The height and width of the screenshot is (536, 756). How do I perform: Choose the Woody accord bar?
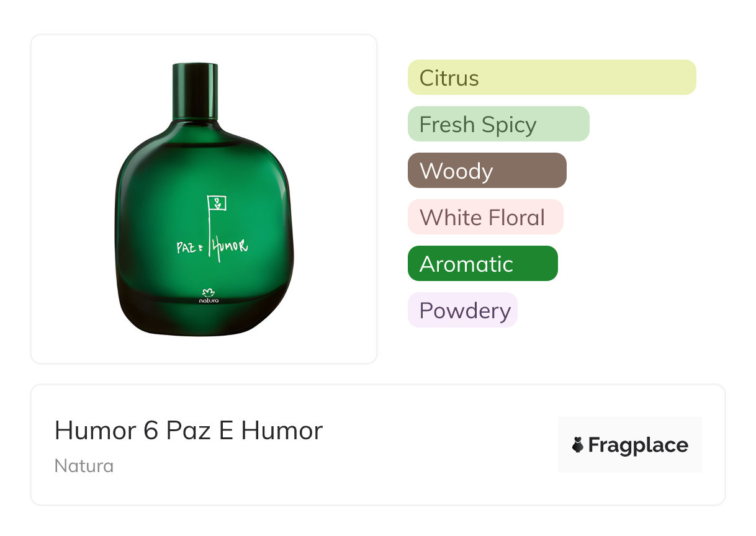click(x=487, y=171)
